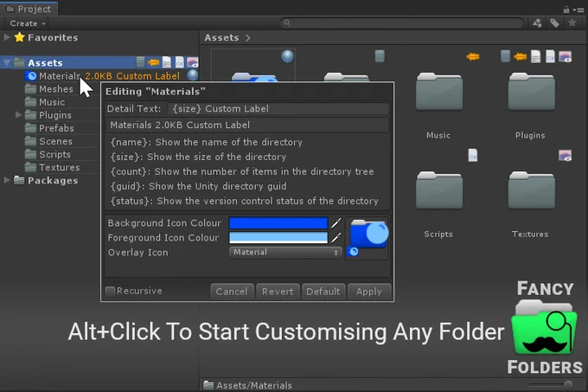The image size is (588, 392).
Task: Pick background colour with eyedropper
Action: click(x=336, y=222)
